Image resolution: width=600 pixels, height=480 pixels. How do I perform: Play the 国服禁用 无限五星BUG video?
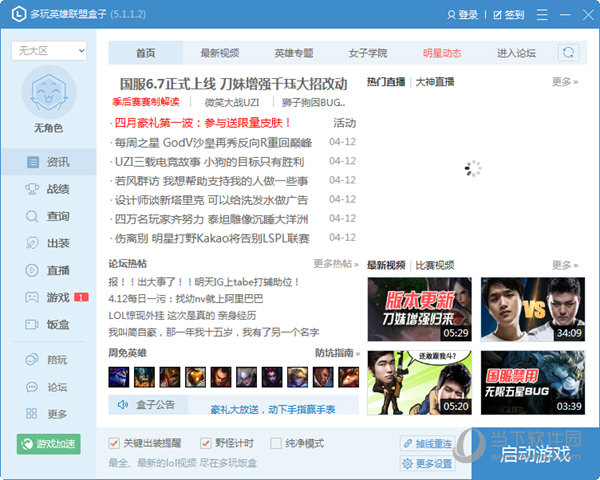point(533,383)
